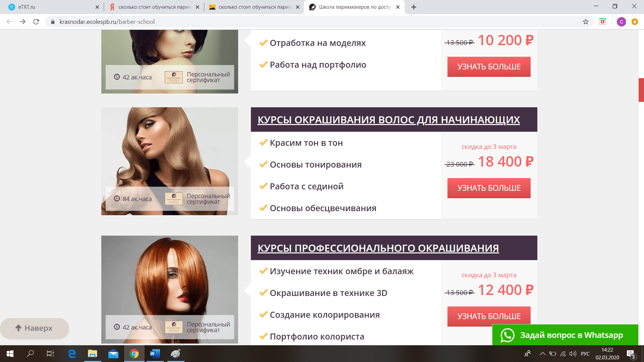Reload the page with the refresh icon

point(36,22)
